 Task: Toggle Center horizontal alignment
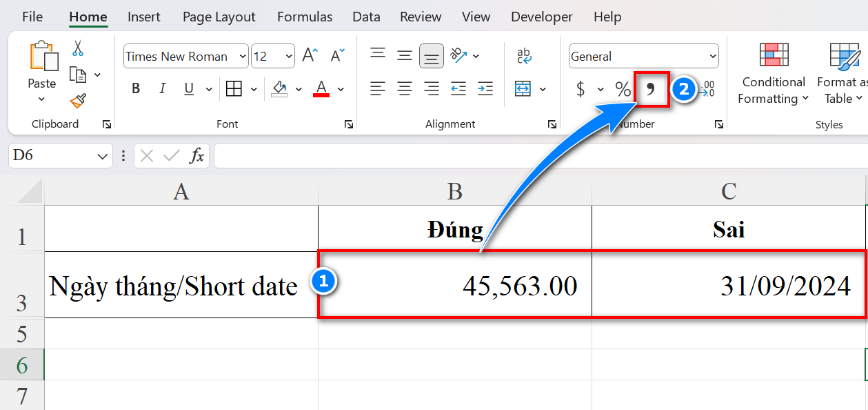coord(405,89)
